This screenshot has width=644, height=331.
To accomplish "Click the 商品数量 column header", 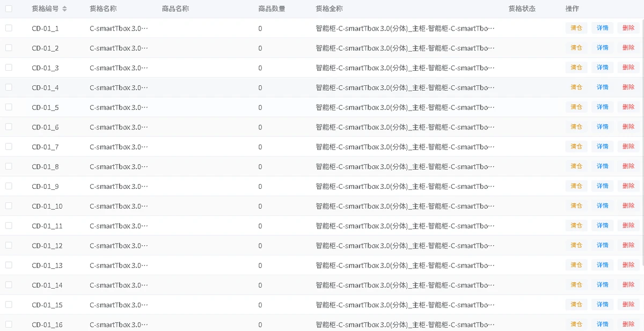I will [272, 9].
